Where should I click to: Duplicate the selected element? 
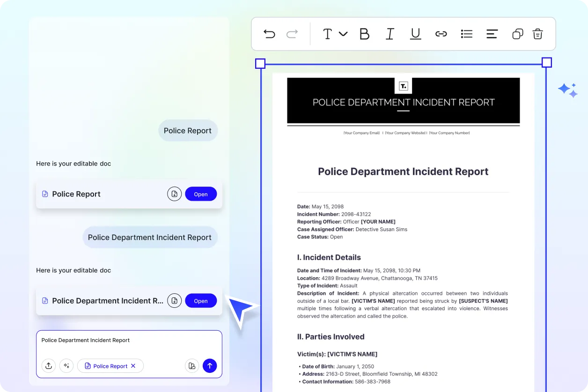517,34
